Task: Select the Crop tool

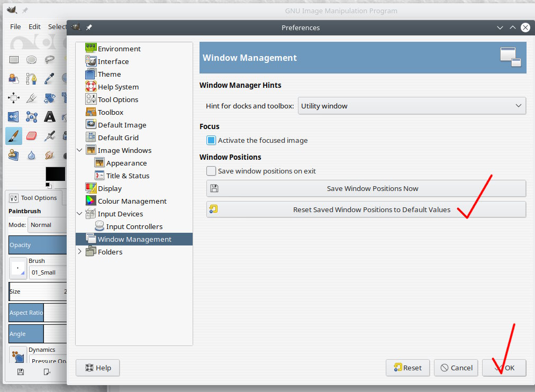Action: coord(31,98)
